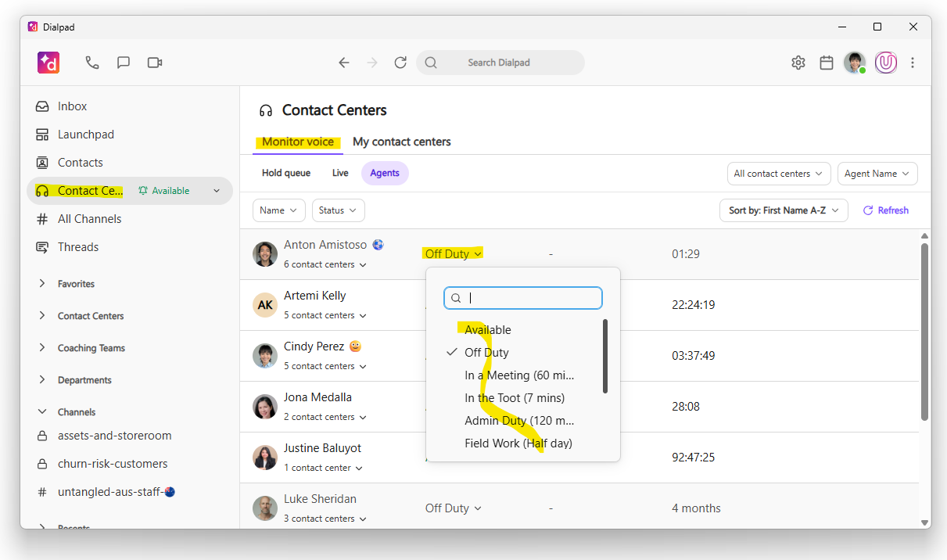This screenshot has width=947, height=560.
Task: Open the messages chat icon
Action: point(124,63)
